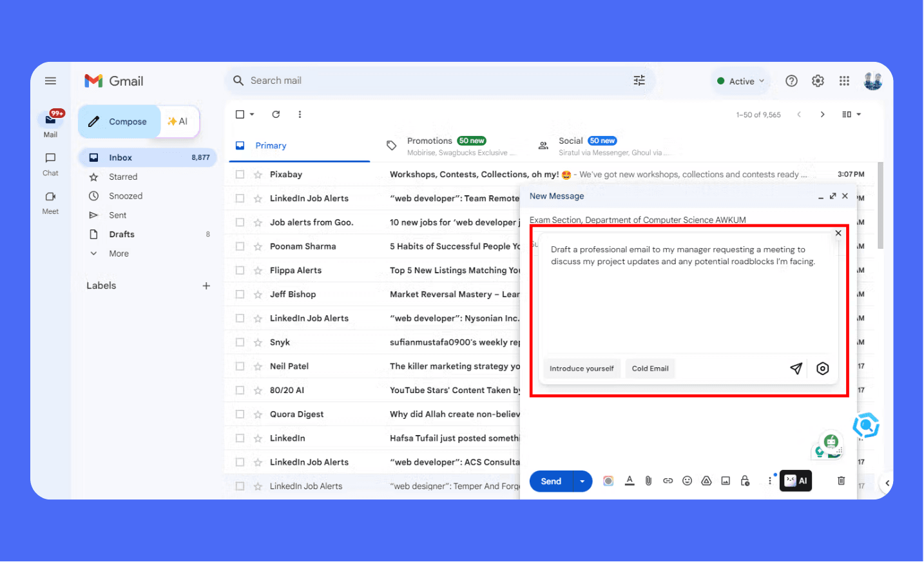Viewport: 924px width, 562px height.
Task: Insert a link in the message
Action: (668, 481)
